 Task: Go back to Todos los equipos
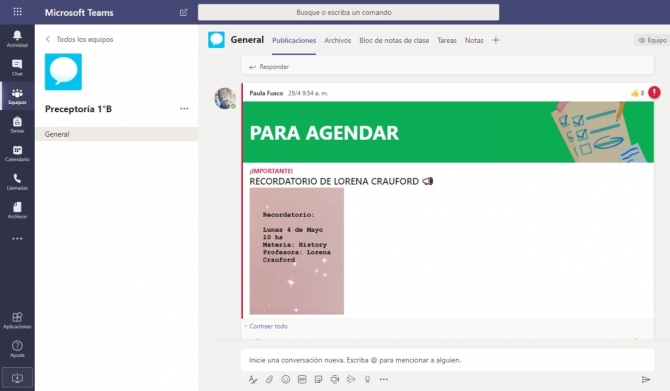coord(79,39)
